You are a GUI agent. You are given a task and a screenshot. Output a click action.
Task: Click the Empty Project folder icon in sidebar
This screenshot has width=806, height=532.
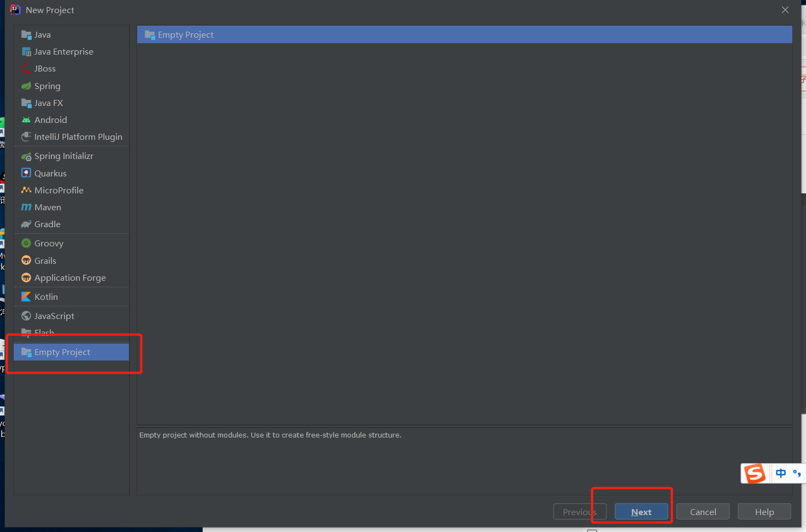(26, 352)
